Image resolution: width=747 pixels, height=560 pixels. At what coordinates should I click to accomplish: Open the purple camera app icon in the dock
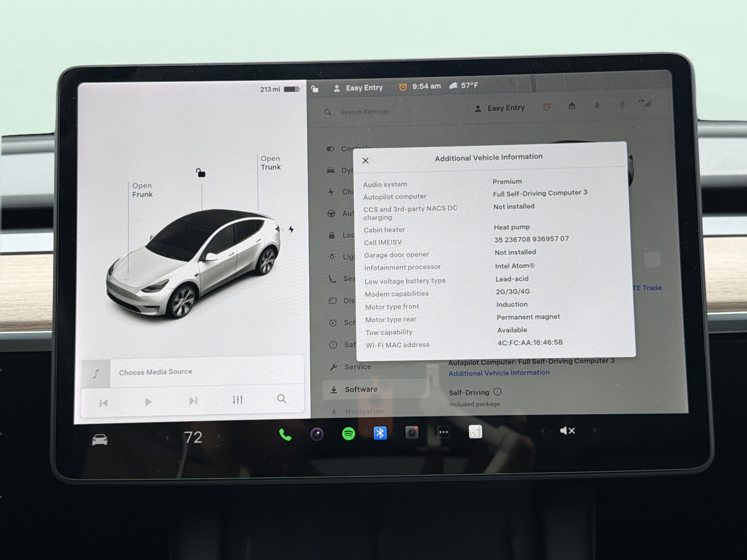click(317, 434)
